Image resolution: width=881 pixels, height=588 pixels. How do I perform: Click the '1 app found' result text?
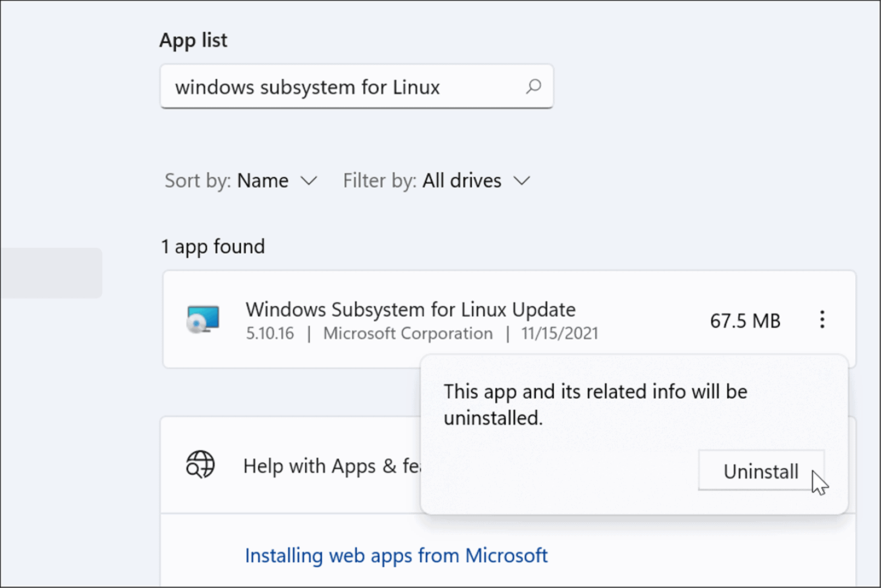[x=213, y=247]
